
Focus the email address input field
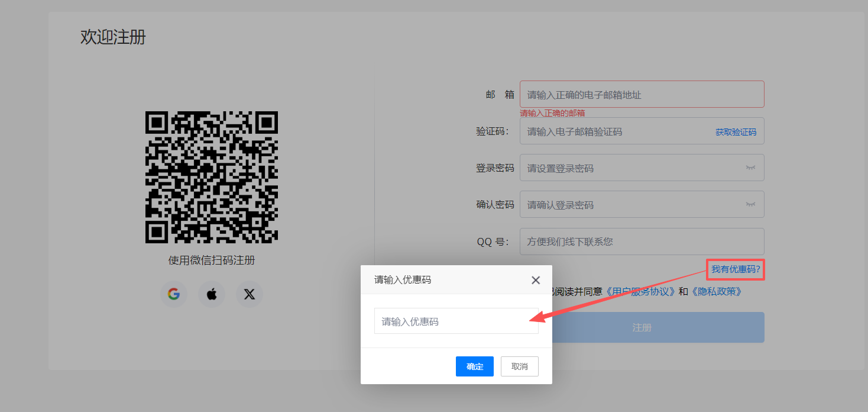642,94
